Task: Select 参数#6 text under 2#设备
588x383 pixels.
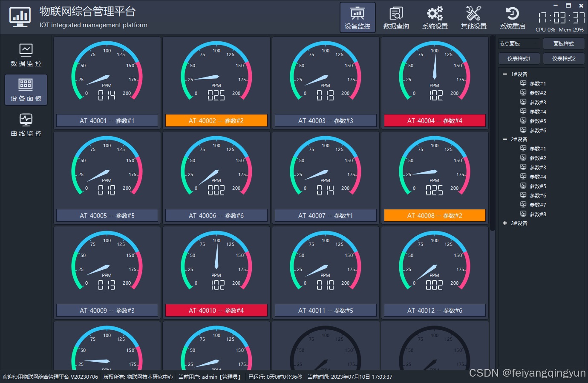Action: pos(538,195)
